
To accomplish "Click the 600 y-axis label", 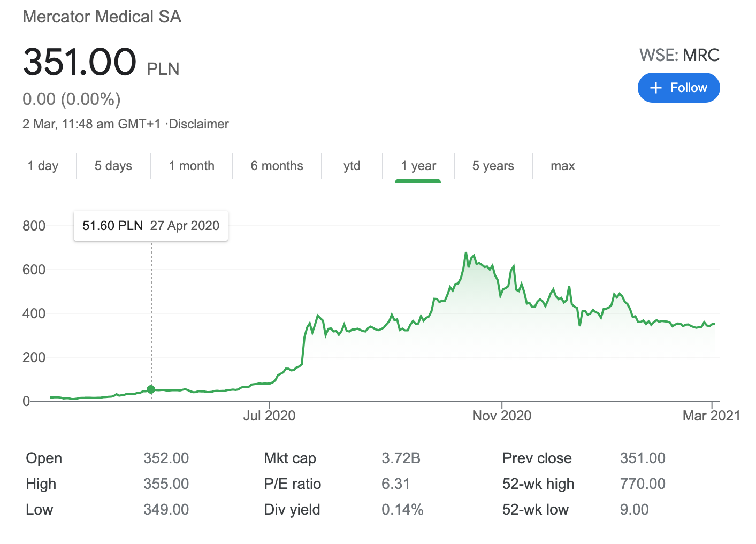I will (34, 270).
